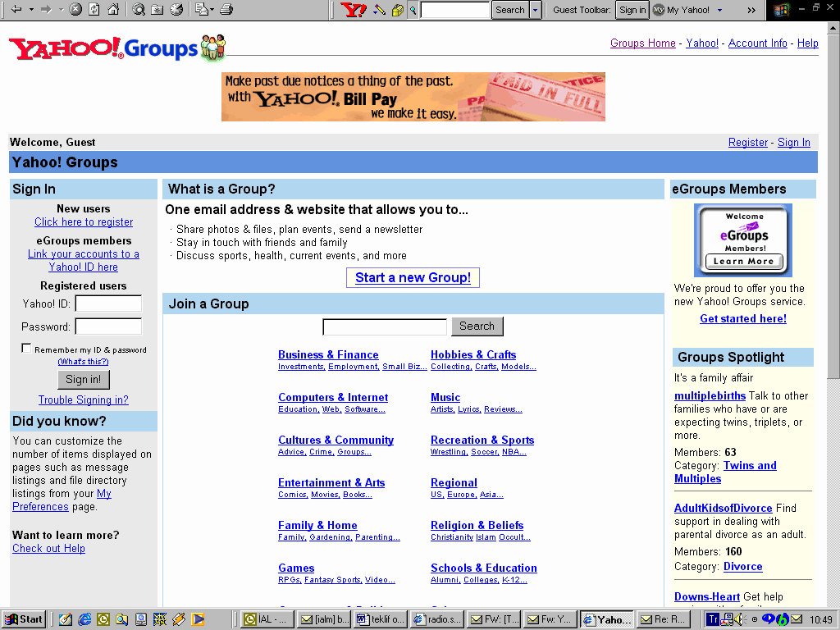
Task: Open Internet Explorer from the quick launch
Action: 84,619
